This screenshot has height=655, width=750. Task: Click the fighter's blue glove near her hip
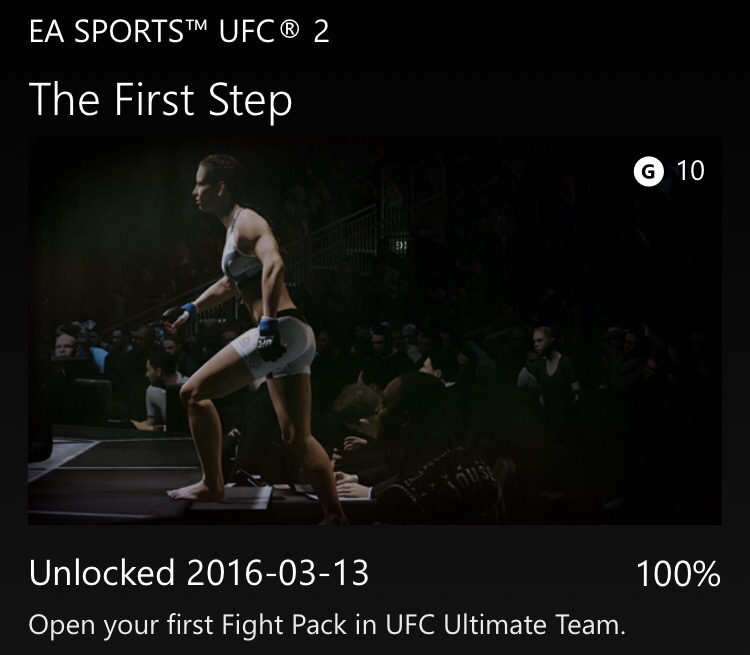[268, 328]
